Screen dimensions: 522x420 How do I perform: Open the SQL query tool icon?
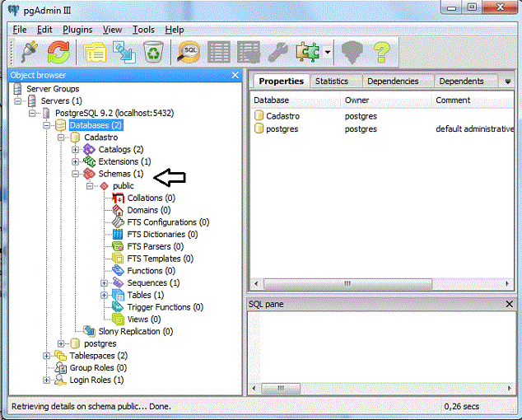point(189,52)
